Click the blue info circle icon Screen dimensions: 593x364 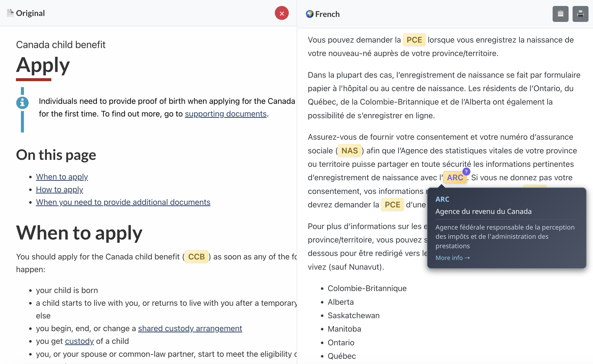coord(22,103)
